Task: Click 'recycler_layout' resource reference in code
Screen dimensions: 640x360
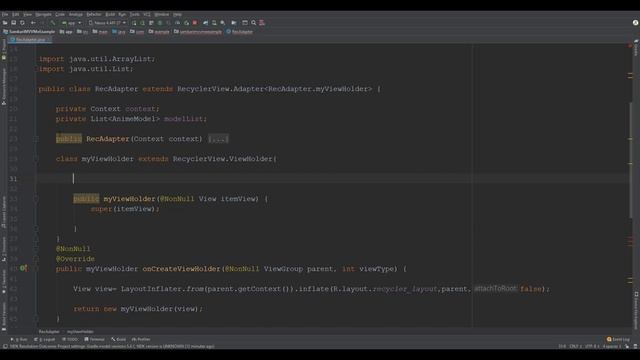Action: (x=405, y=289)
